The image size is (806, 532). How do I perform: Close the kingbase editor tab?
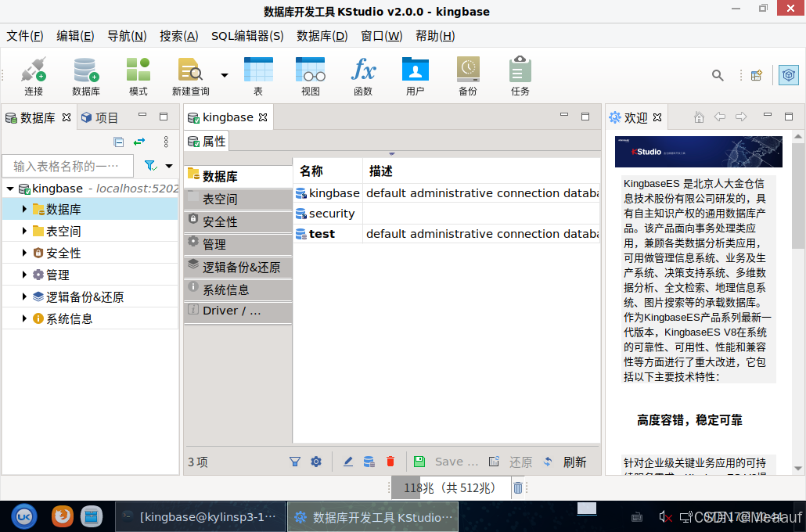click(x=263, y=117)
